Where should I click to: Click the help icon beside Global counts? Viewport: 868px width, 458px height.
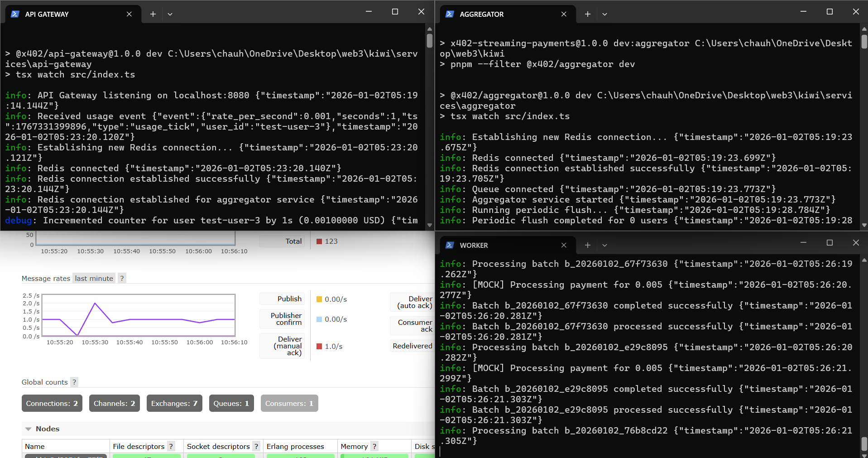coord(74,382)
